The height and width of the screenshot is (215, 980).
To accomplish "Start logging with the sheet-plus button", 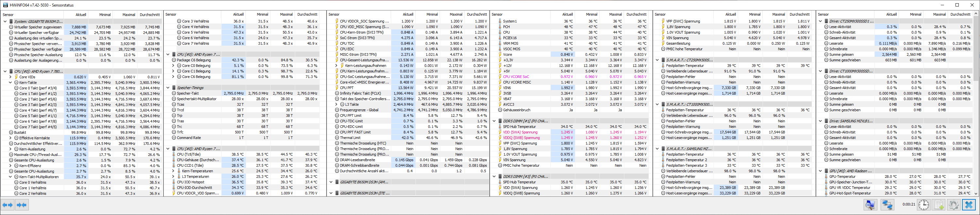I will [x=939, y=205].
